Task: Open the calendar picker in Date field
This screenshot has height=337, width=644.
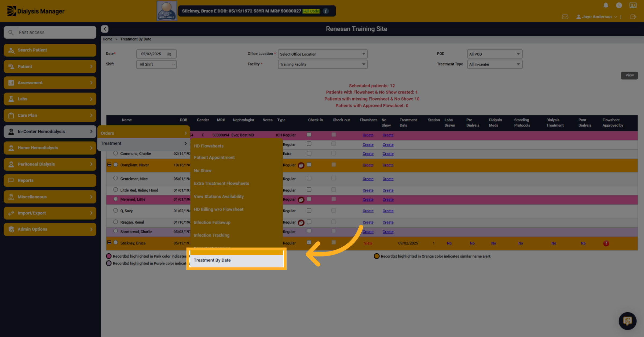Action: pos(169,54)
